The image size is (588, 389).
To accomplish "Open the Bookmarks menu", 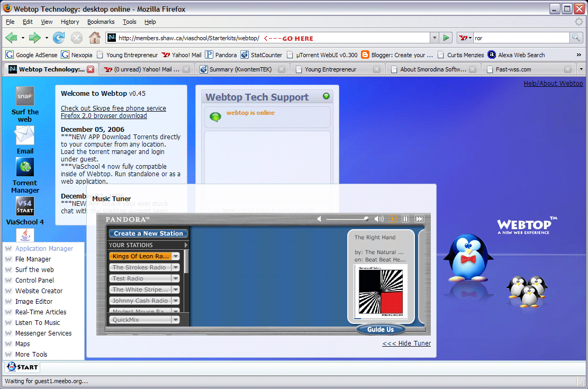I will [x=101, y=22].
